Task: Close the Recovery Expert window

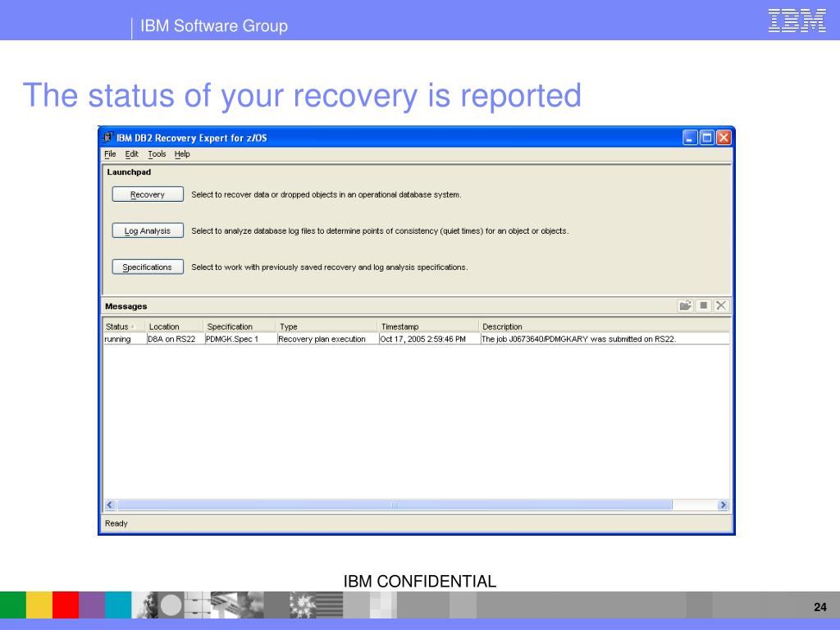Action: click(x=724, y=138)
